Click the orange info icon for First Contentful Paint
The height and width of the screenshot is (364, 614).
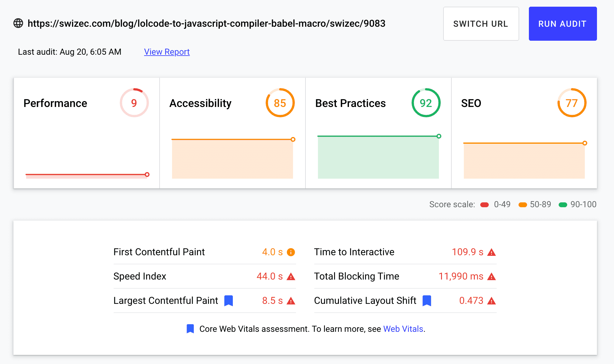click(291, 252)
